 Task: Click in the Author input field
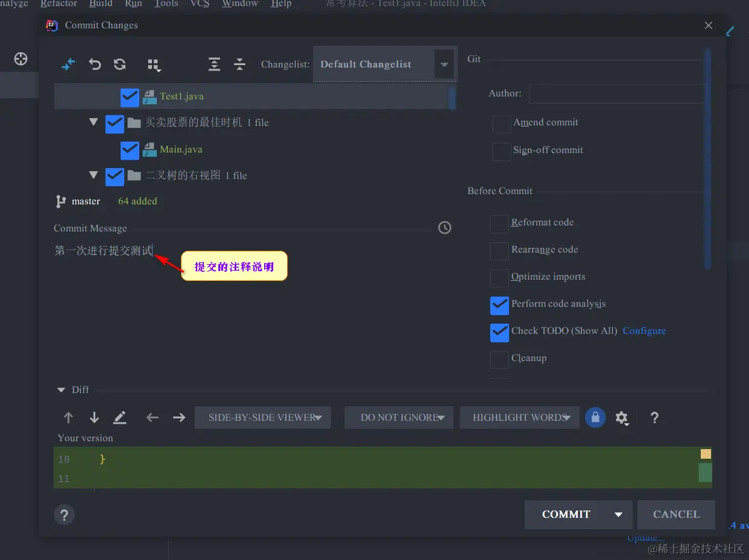coord(617,94)
